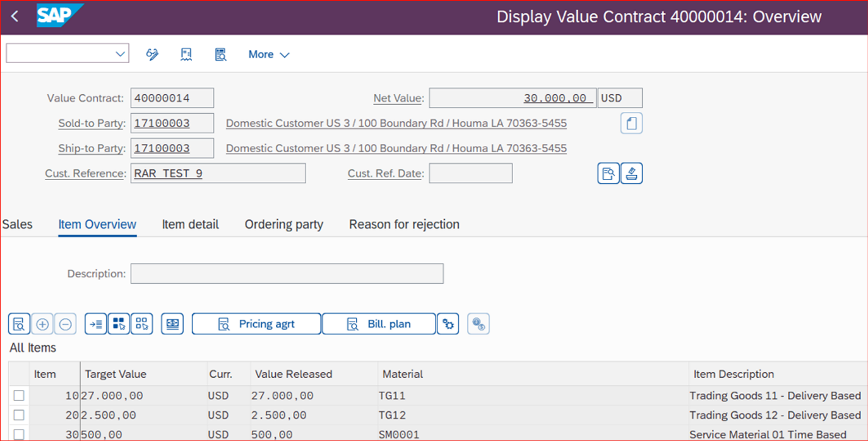Click the back arrow in the header

tap(15, 17)
